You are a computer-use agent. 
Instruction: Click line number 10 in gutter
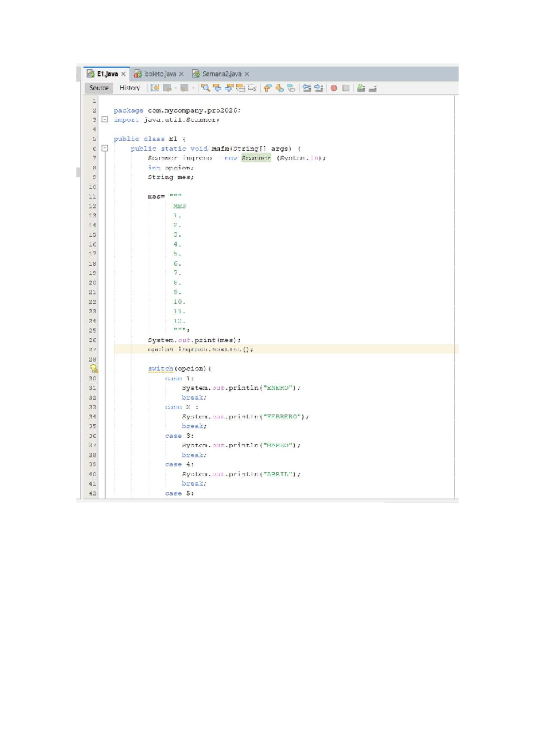click(92, 187)
